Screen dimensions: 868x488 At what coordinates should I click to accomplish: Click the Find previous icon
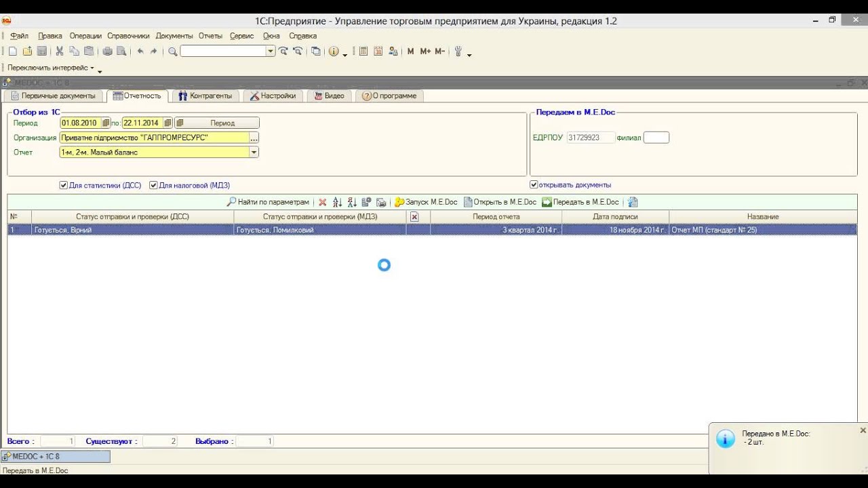click(298, 52)
